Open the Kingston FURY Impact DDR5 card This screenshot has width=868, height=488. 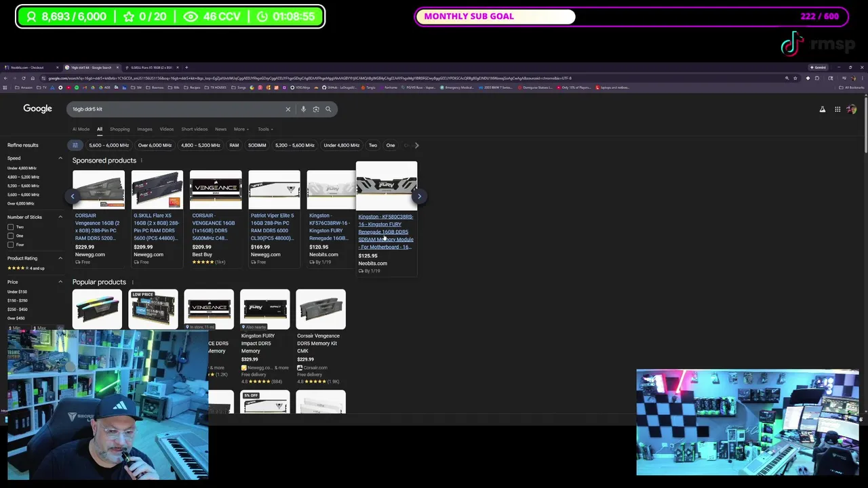[x=264, y=335]
